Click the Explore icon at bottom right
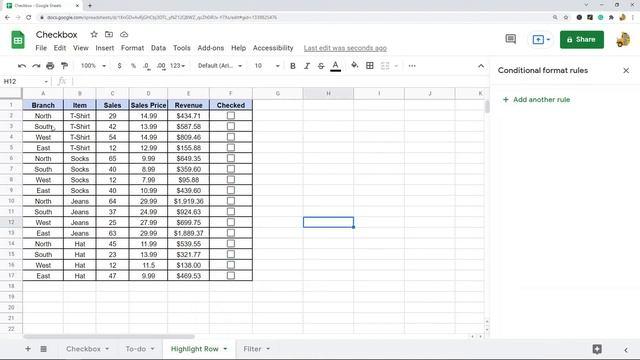 (x=597, y=349)
